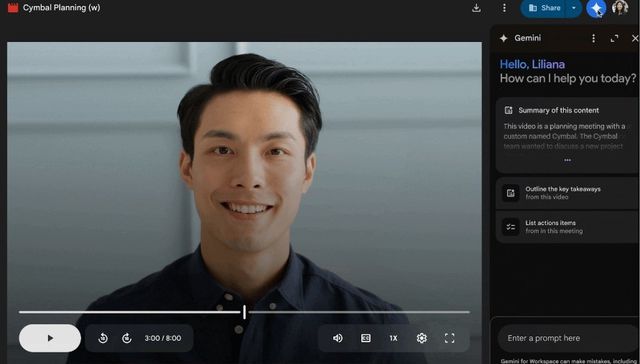Click the Share button

(x=544, y=8)
